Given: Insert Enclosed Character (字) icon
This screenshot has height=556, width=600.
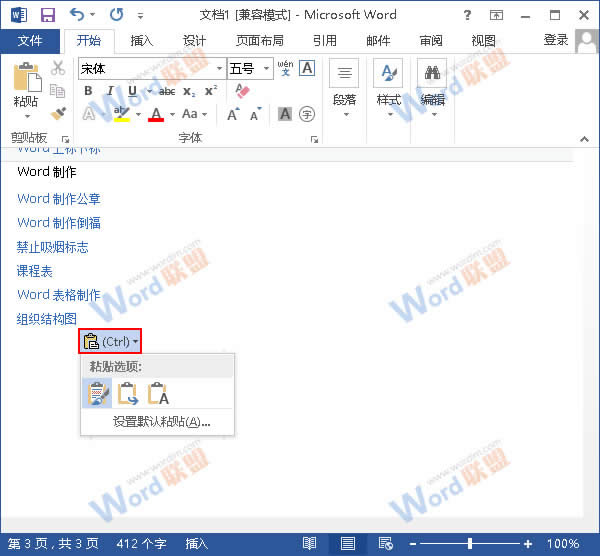Looking at the screenshot, I should (x=307, y=114).
